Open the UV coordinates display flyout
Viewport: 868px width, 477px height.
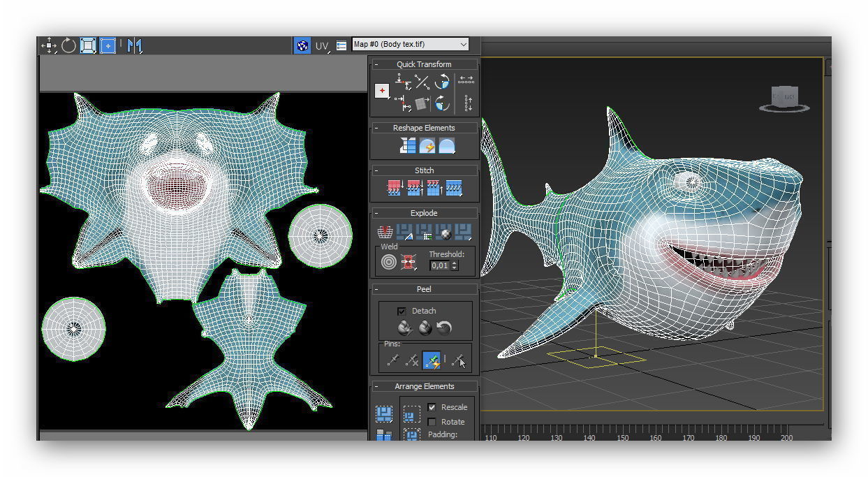pyautogui.click(x=322, y=45)
